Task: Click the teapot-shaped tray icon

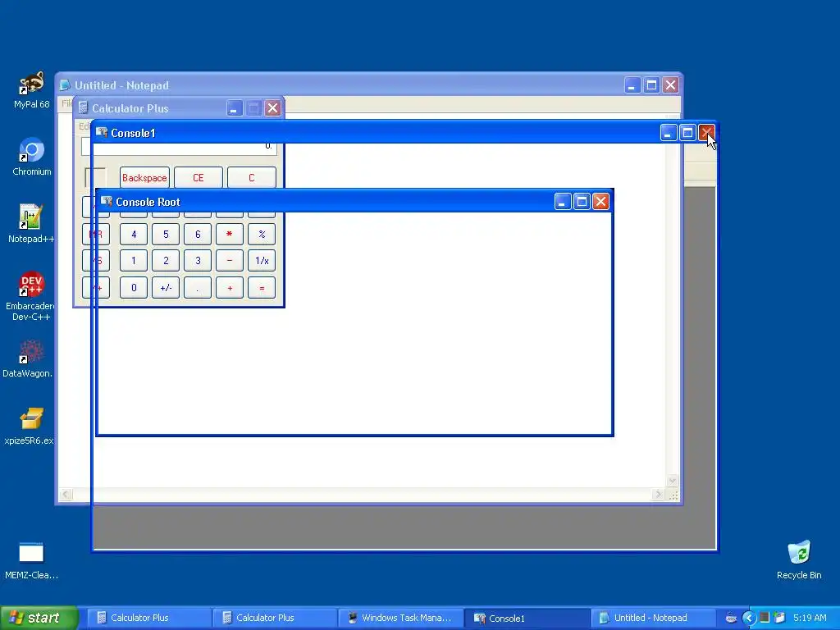Action: point(731,618)
